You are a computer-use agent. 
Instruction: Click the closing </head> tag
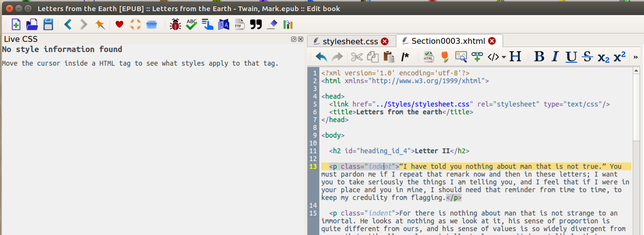[x=335, y=120]
